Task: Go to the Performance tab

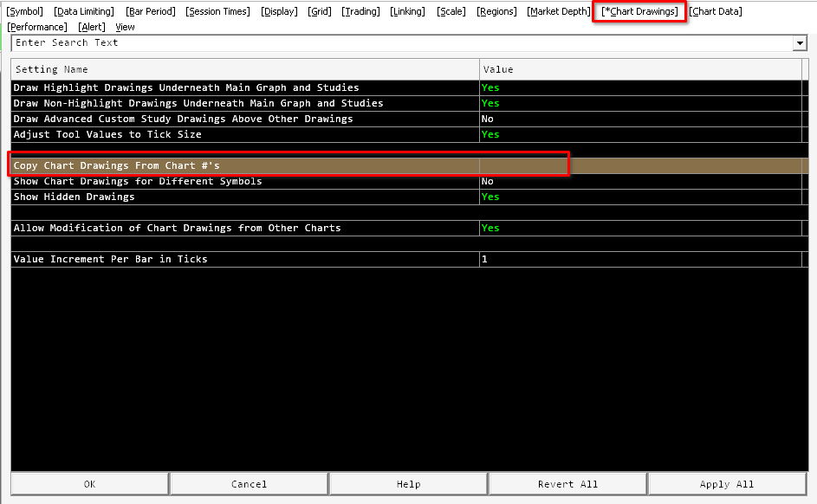Action: (x=37, y=27)
